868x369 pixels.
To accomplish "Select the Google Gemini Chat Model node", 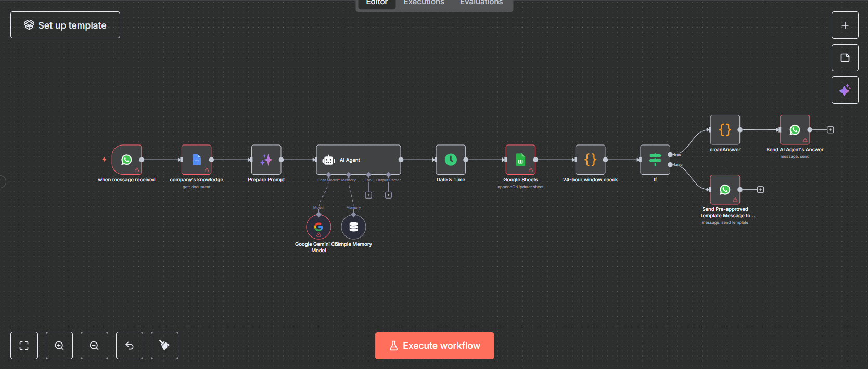I will (x=318, y=227).
